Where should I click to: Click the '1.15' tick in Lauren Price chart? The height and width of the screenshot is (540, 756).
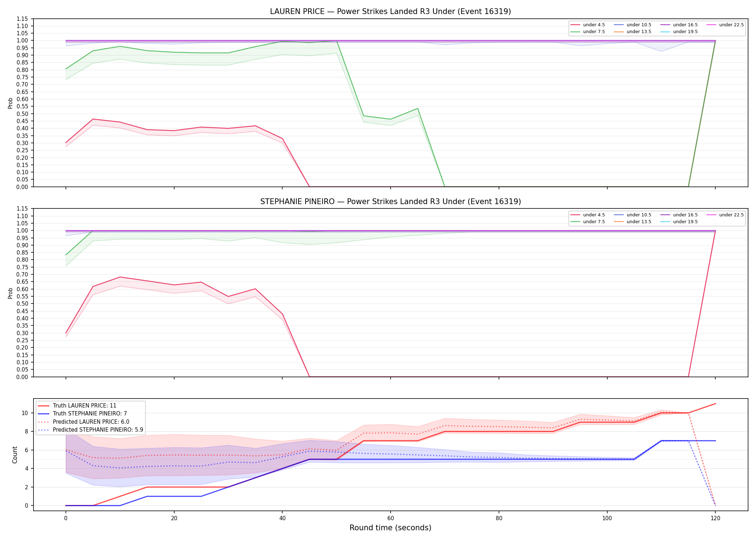22,19
